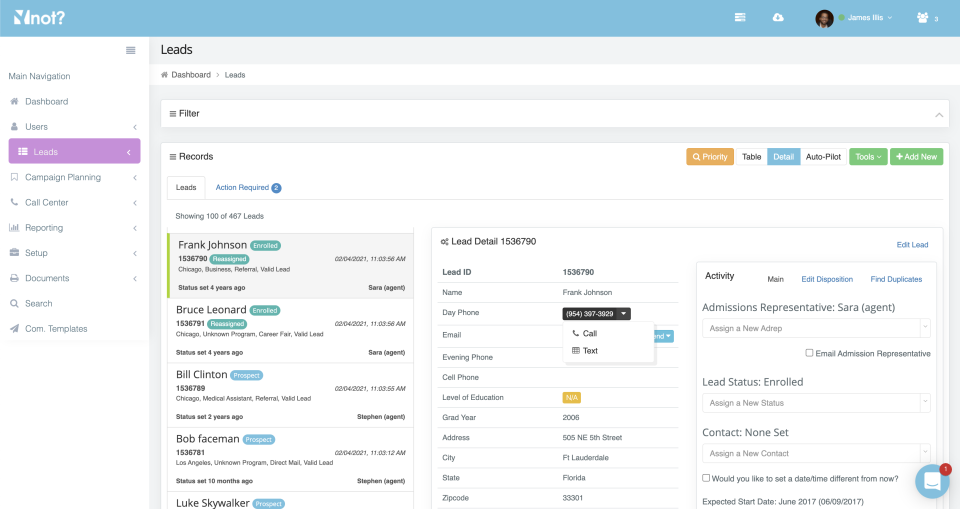Viewport: 960px width, 509px height.
Task: Click the Setup briefcase icon
Action: [14, 252]
